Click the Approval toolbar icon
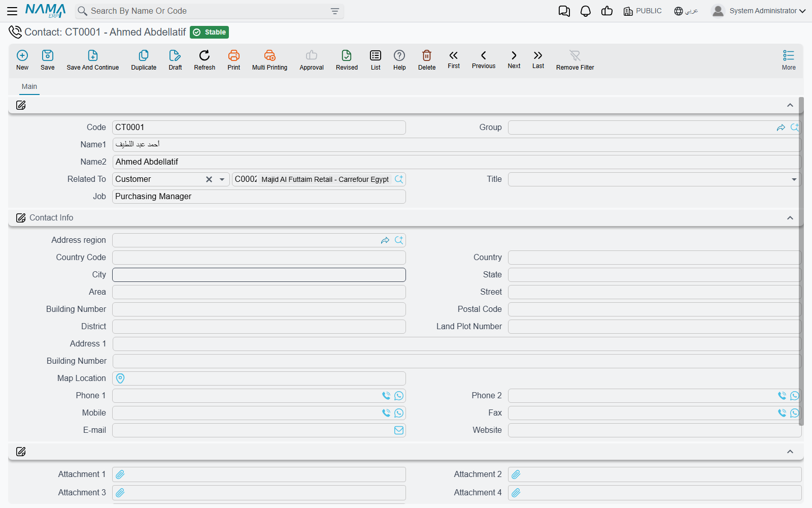Screen dimensions: 812x508 click(312, 60)
